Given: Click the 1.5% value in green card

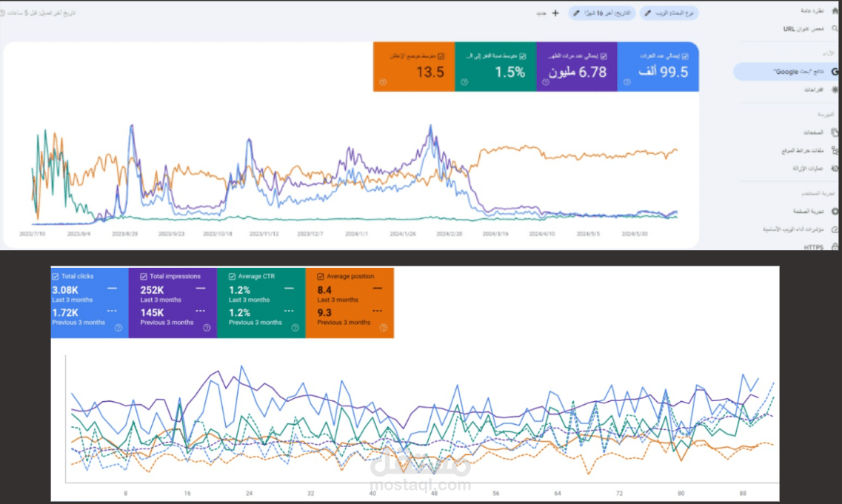Looking at the screenshot, I should (510, 72).
